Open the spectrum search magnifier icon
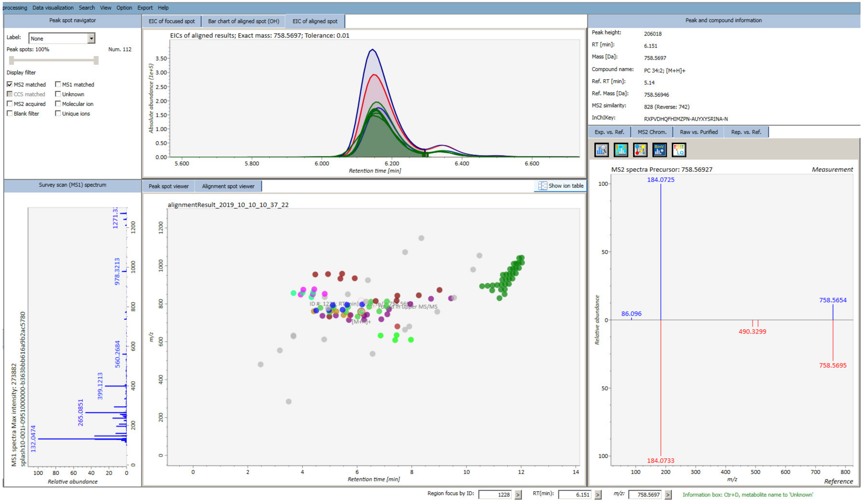Image resolution: width=863 pixels, height=504 pixels. 602,150
